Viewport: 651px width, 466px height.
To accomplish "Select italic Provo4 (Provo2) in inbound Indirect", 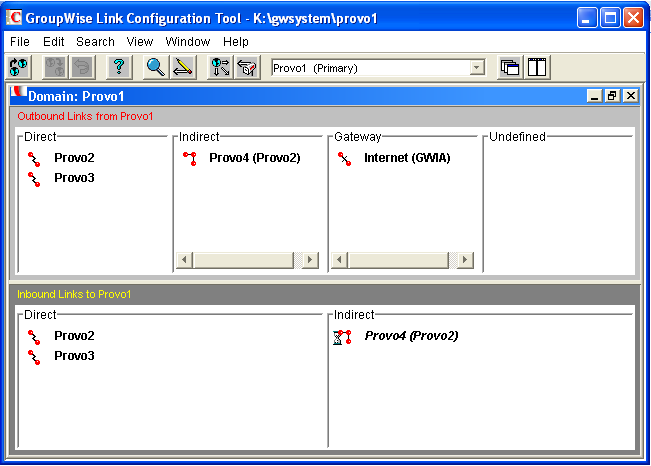I will pos(411,336).
